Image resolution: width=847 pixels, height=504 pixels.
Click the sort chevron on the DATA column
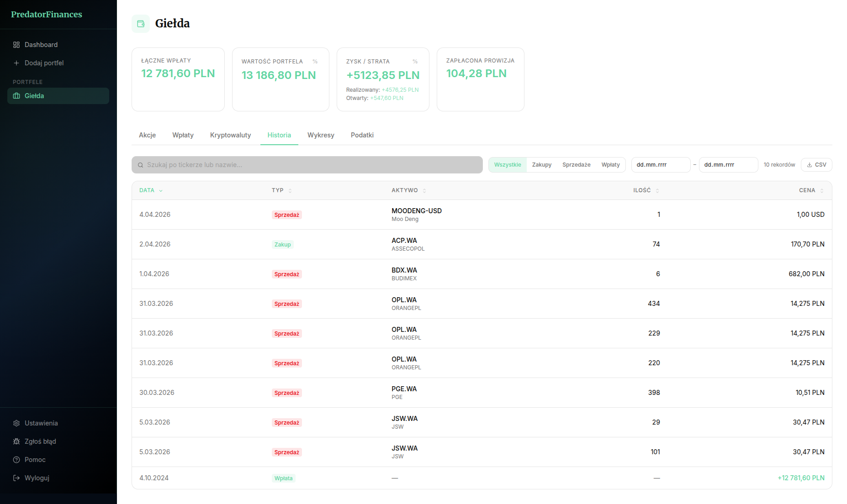(x=160, y=190)
